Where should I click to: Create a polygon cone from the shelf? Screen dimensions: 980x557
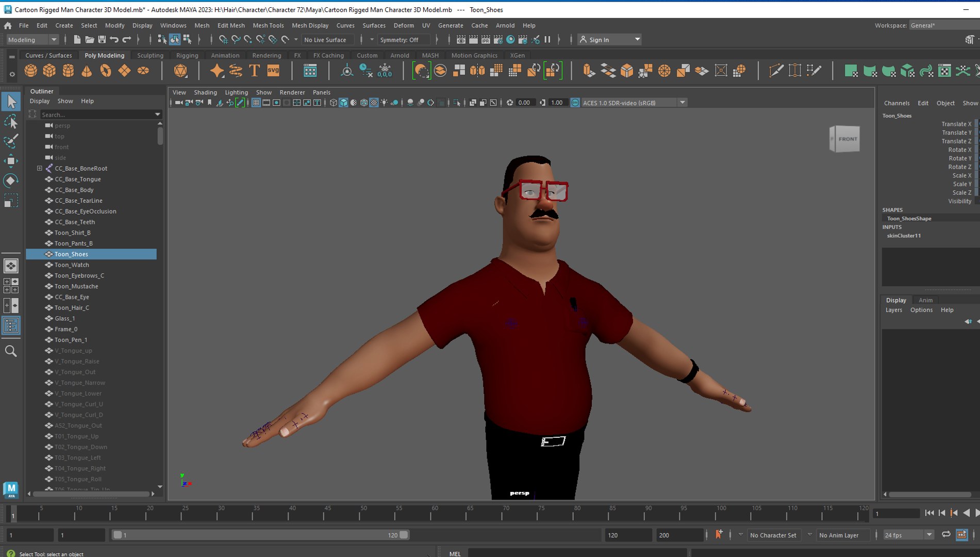tap(87, 71)
